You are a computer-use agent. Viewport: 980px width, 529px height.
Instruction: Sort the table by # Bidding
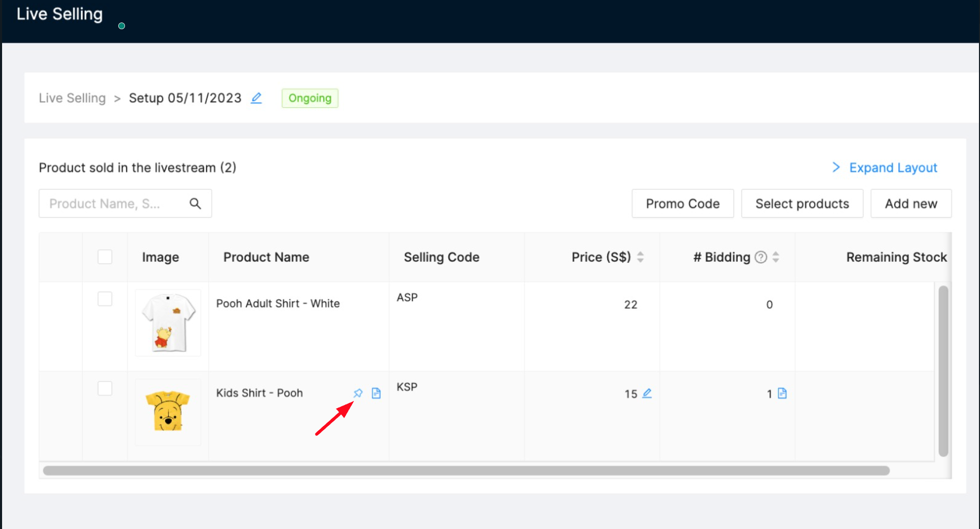point(776,257)
